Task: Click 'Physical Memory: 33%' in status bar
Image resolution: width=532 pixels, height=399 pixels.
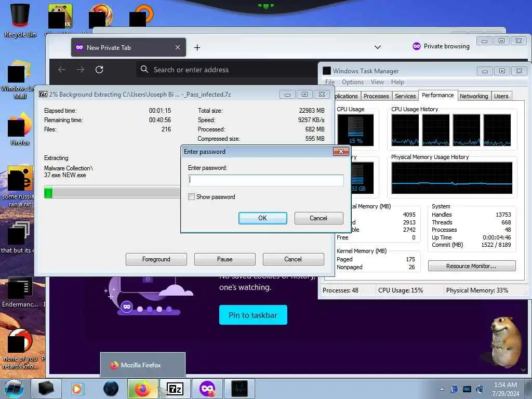Action: pos(477,290)
